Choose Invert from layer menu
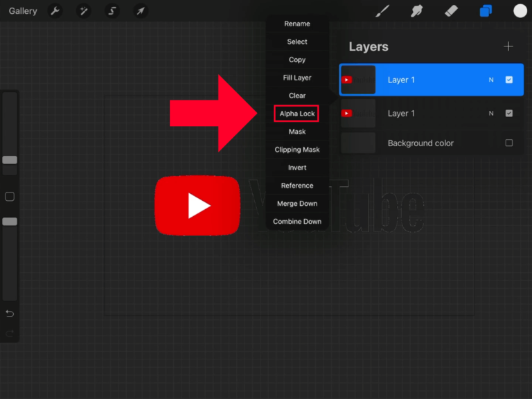Viewport: 532px width, 399px height. [297, 168]
